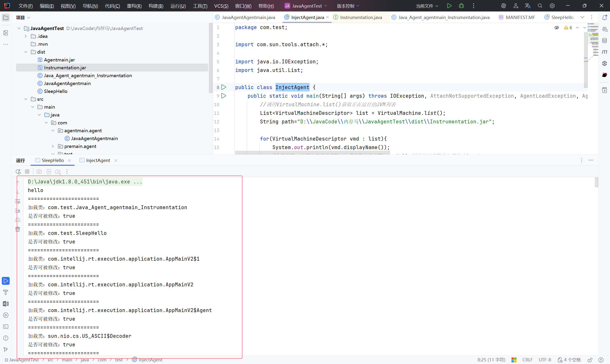The image size is (610, 364).
Task: Open the Terminal tool window icon
Action: [6, 327]
